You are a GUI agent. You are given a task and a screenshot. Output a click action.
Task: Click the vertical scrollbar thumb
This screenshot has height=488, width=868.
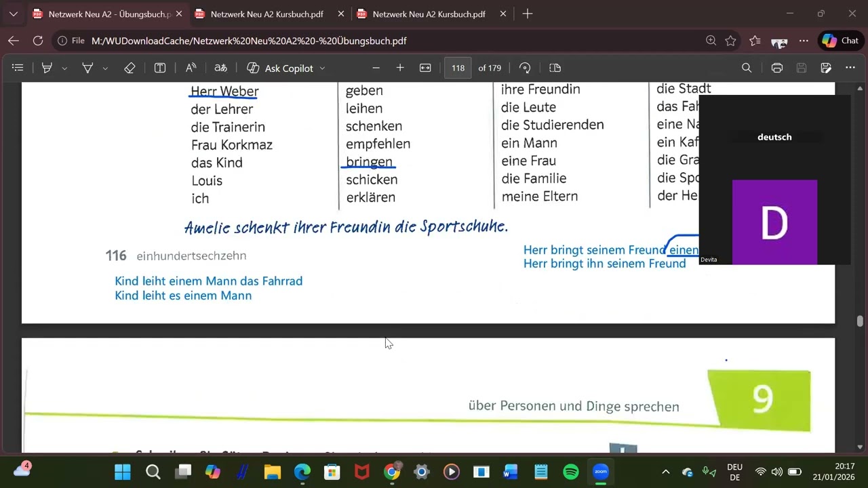coord(860,321)
